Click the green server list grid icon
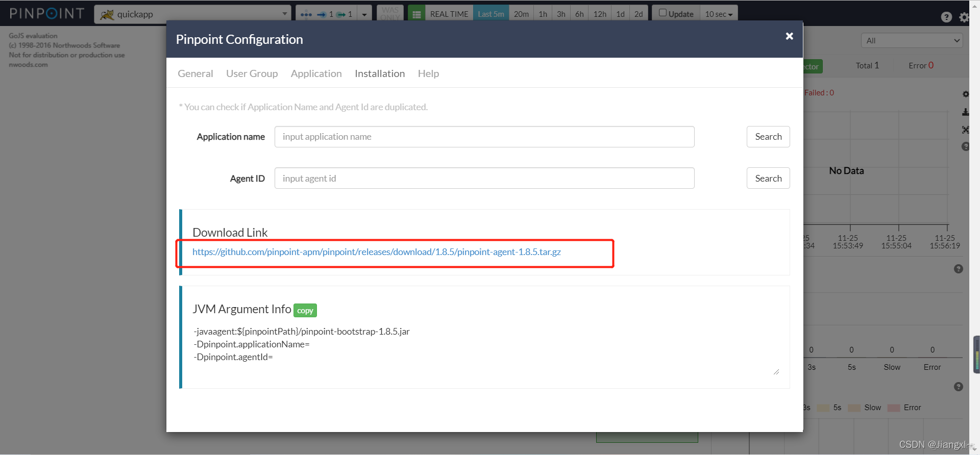980x455 pixels. [x=416, y=14]
